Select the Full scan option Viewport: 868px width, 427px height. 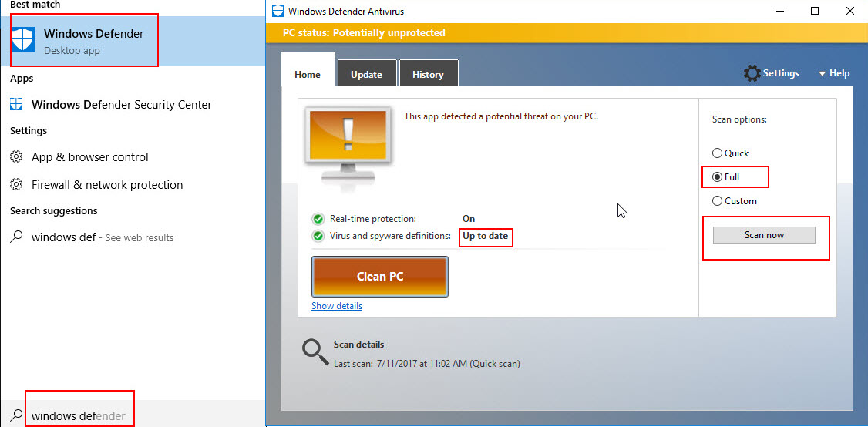pyautogui.click(x=725, y=177)
